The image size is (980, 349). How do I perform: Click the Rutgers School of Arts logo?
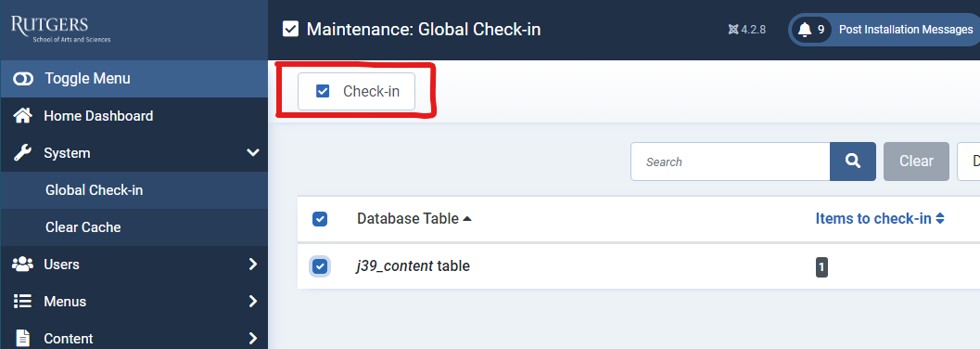coord(60,30)
